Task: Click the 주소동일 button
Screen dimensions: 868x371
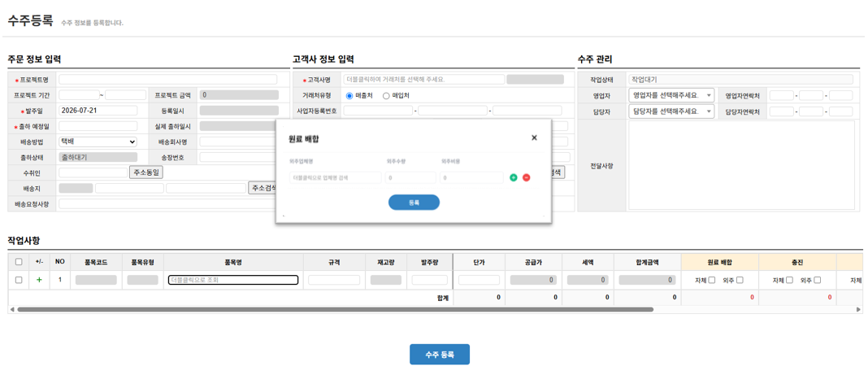Action: coord(146,172)
